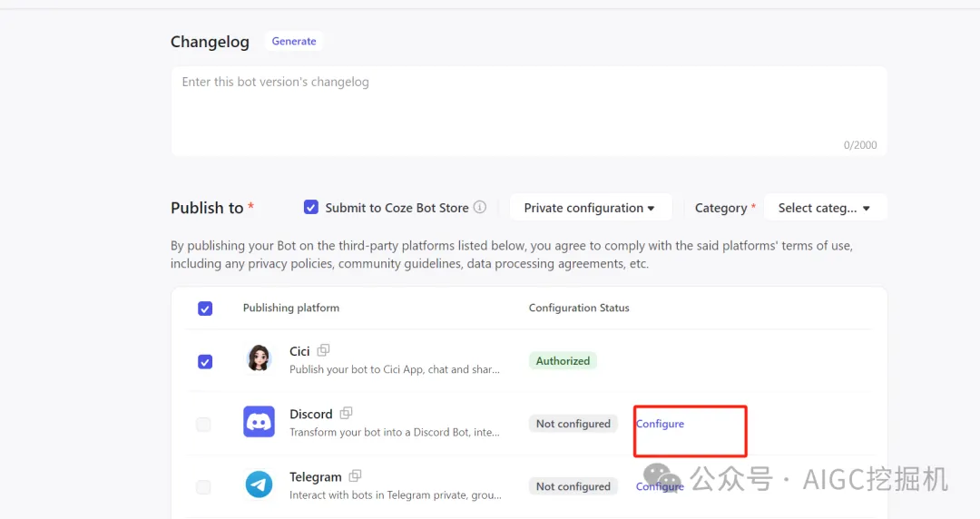Click the Cici description text
980x519 pixels.
(x=395, y=369)
